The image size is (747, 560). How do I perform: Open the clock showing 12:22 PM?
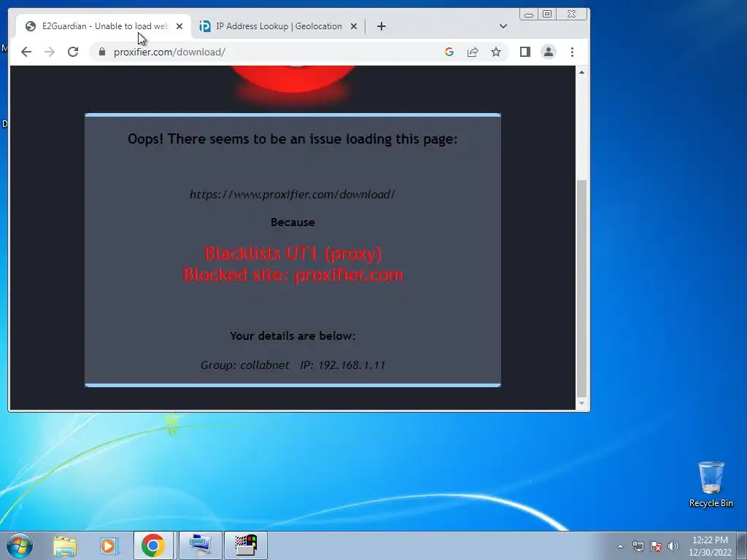tap(710, 546)
